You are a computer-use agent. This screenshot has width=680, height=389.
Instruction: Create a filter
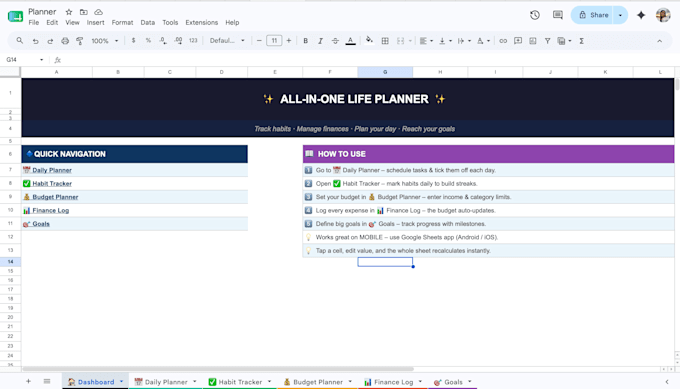[547, 41]
